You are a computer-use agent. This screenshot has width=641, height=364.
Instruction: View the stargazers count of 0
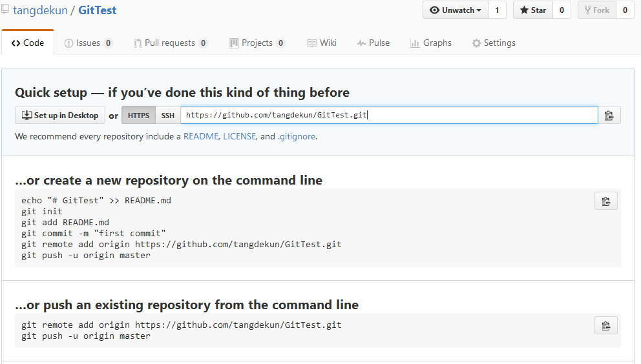[562, 10]
